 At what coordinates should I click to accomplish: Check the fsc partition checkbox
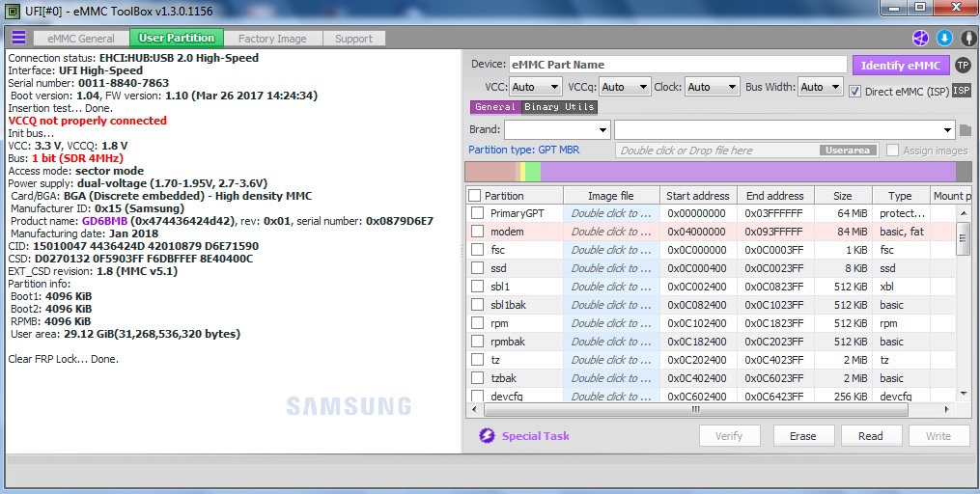(478, 250)
